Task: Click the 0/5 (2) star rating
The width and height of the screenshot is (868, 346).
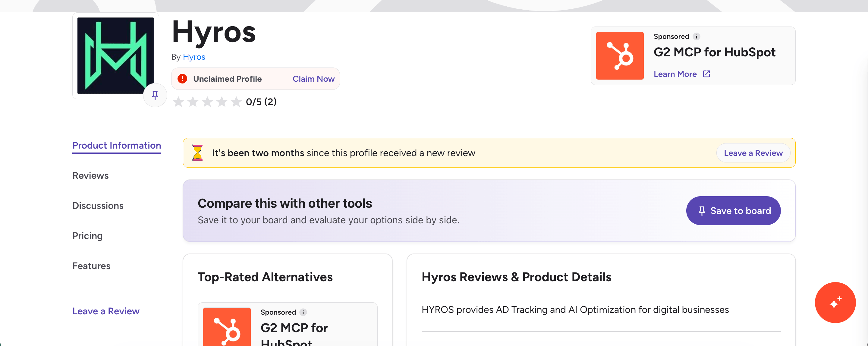Action: point(225,101)
